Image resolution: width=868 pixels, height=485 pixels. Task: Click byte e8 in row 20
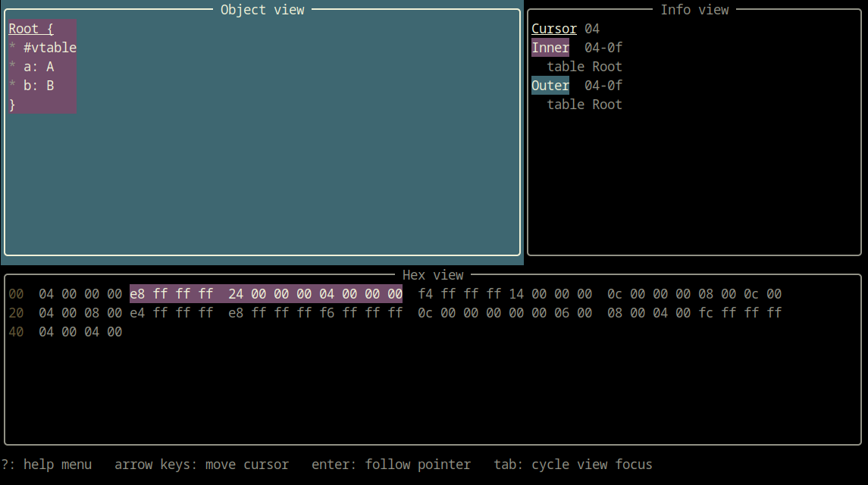coord(236,313)
